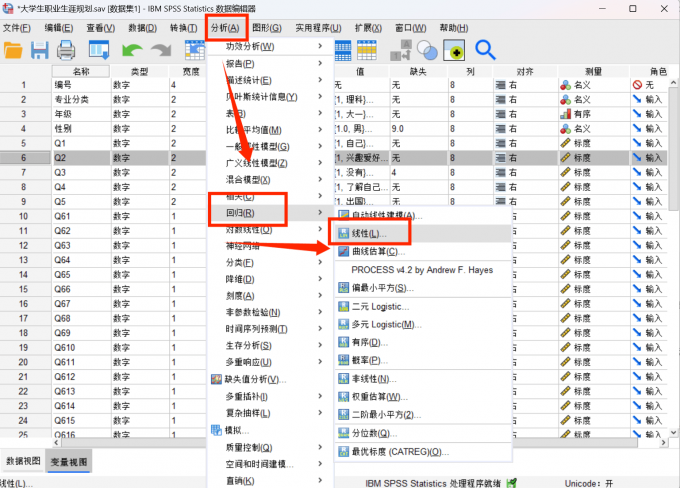The height and width of the screenshot is (488, 680).
Task: Click Multinomial Logistic menu icon
Action: tap(343, 324)
